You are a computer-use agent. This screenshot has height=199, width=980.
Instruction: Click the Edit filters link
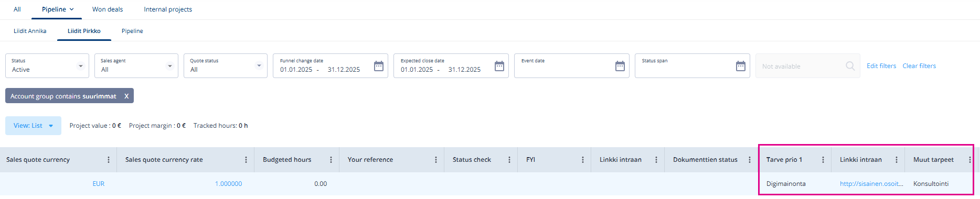click(x=881, y=66)
